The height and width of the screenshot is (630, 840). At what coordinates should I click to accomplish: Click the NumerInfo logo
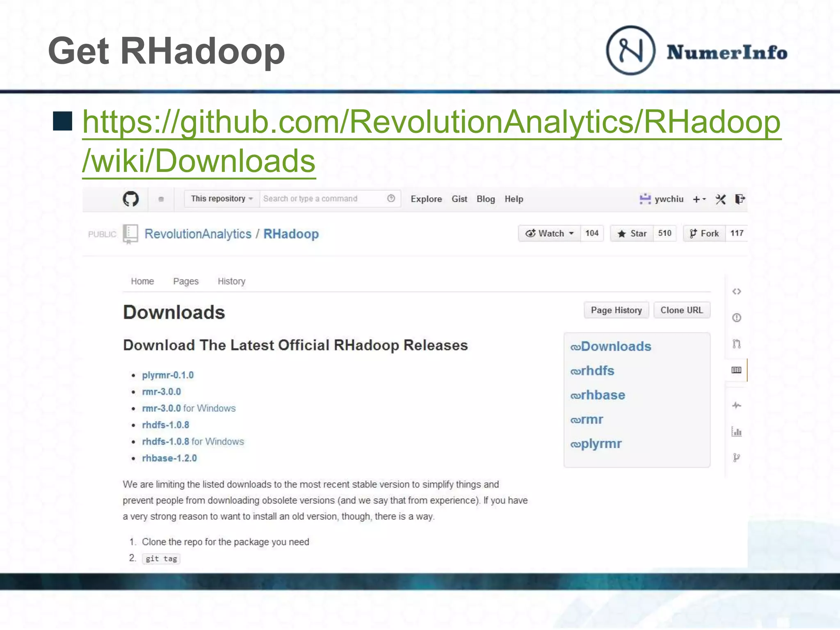tap(696, 50)
